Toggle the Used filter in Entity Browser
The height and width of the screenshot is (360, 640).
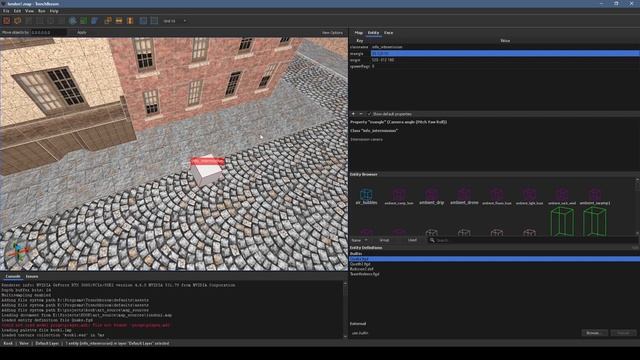click(412, 240)
